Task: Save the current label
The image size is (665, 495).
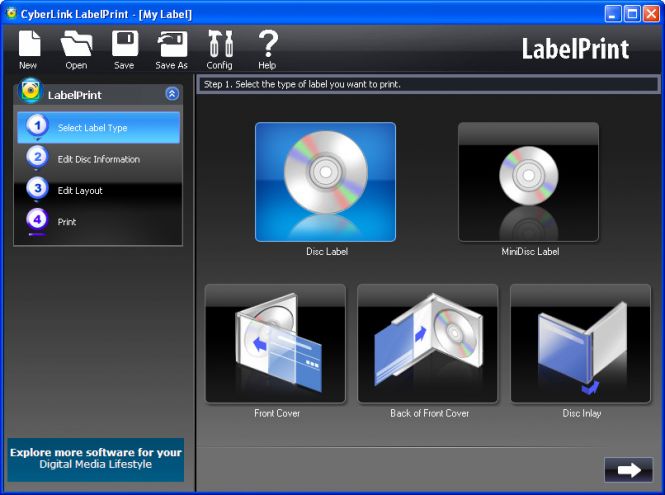Action: point(124,49)
